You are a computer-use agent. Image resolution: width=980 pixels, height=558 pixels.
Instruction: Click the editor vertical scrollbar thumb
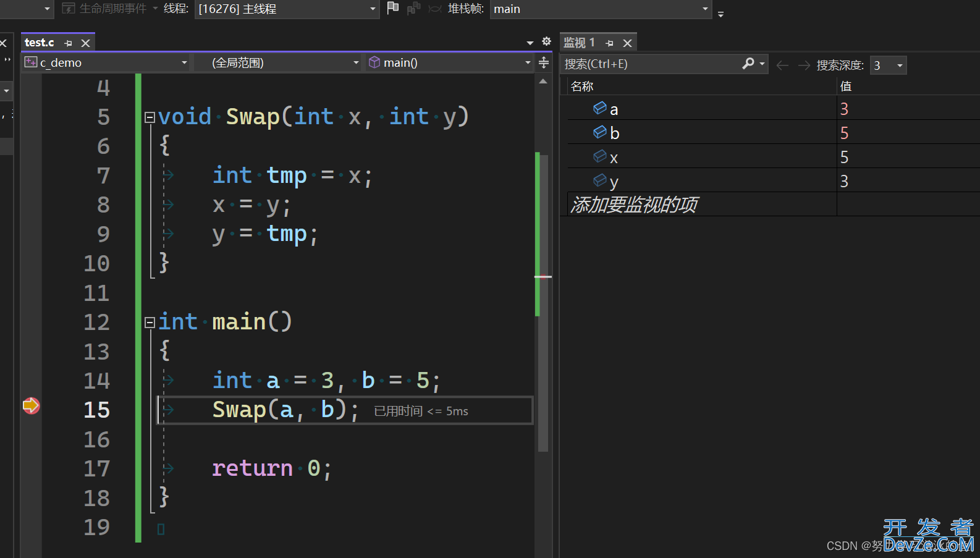543,303
